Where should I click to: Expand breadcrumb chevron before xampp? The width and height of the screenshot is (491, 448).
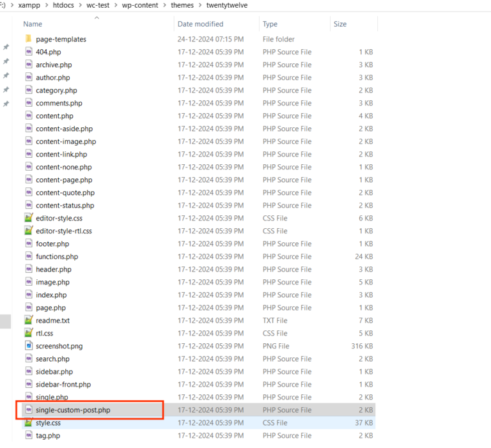click(x=12, y=5)
